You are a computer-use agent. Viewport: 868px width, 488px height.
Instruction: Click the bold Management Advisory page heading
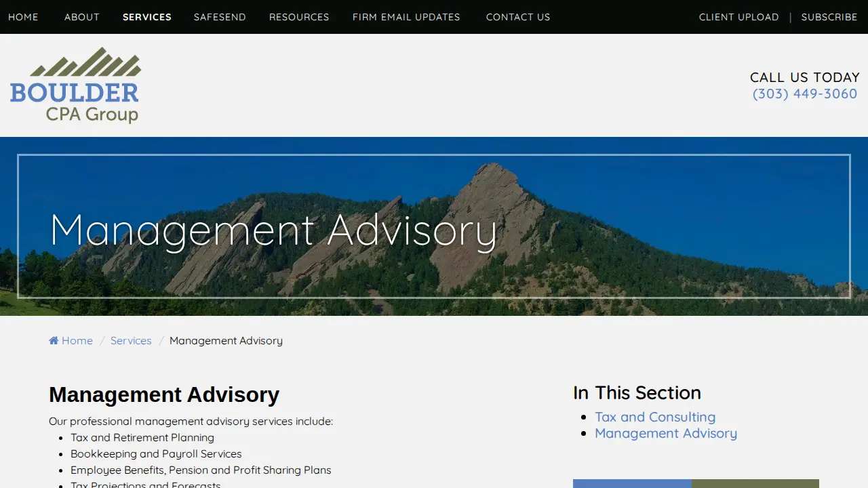click(164, 394)
